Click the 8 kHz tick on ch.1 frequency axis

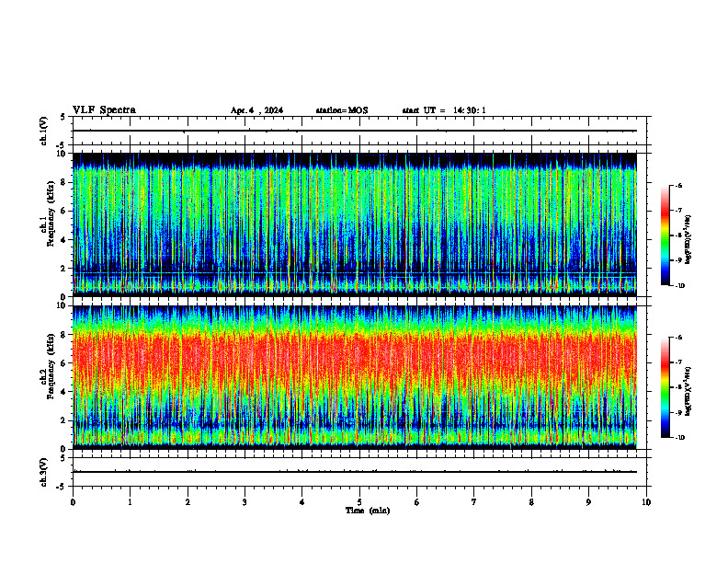(64, 182)
